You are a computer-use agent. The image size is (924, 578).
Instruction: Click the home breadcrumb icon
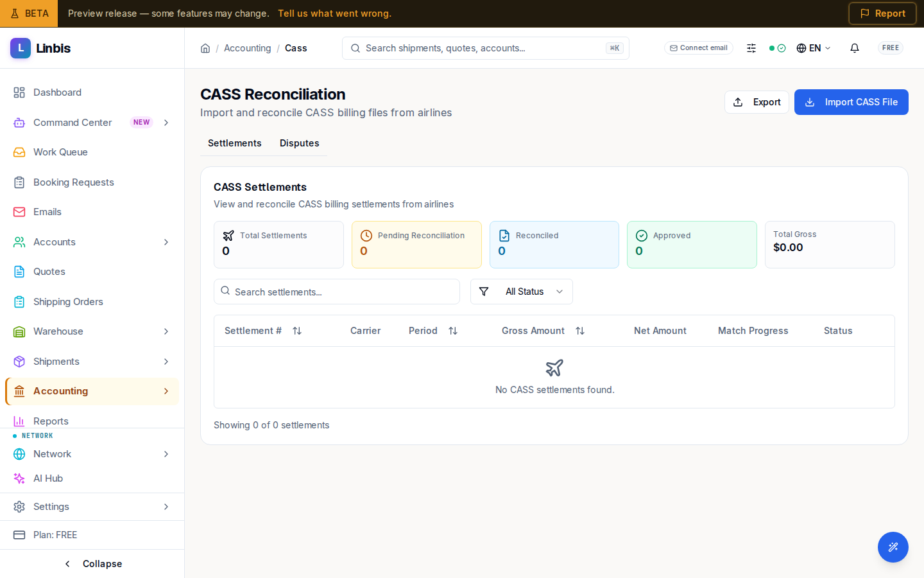(205, 48)
